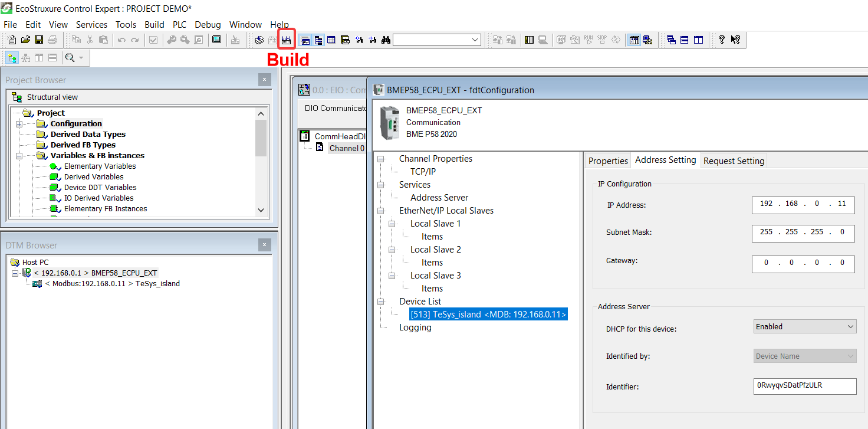Collapse the BMEP58_ECPU_EXT node in DTM Browser
This screenshot has width=868, height=429.
tap(15, 273)
